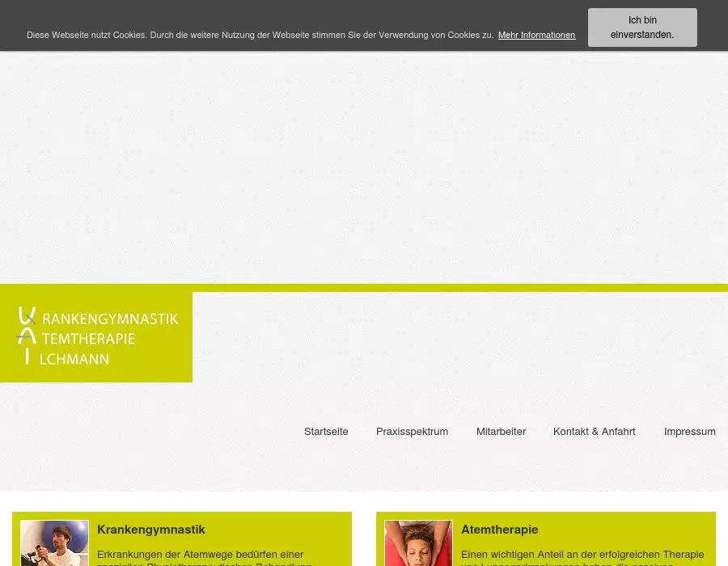
Task: Open the Impressum page
Action: click(x=689, y=432)
